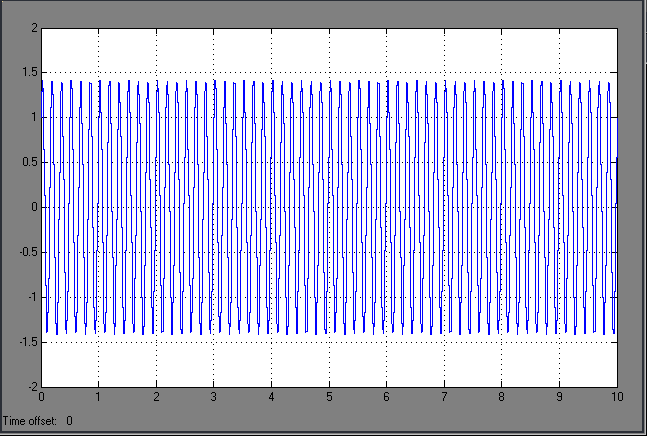Click the x-axis origin tick label 0
This screenshot has height=436, width=647.
(x=41, y=397)
